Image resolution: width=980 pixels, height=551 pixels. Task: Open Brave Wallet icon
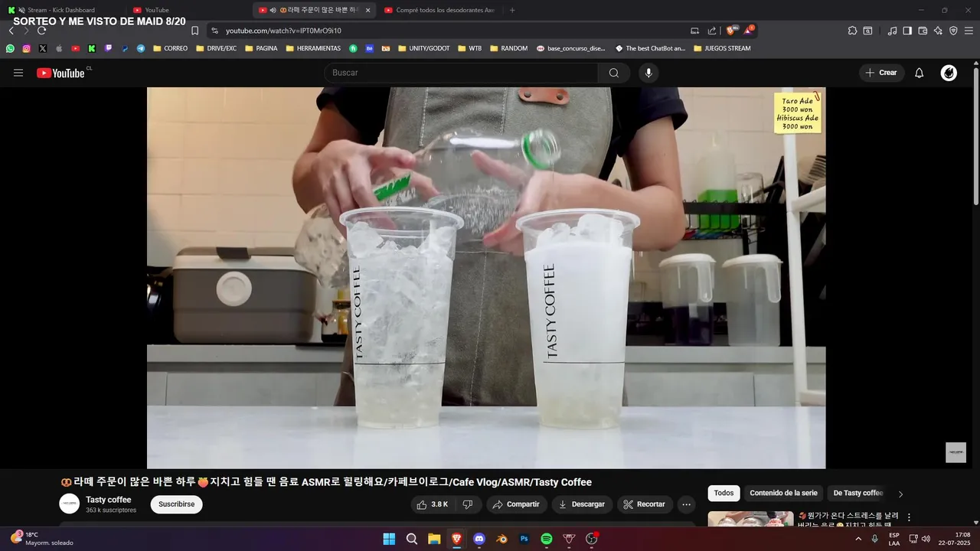(923, 31)
